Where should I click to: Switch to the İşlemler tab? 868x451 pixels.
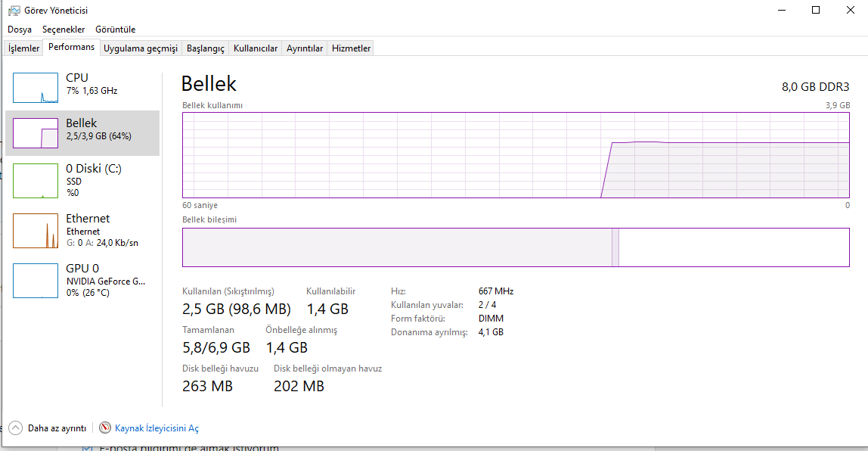[x=23, y=48]
